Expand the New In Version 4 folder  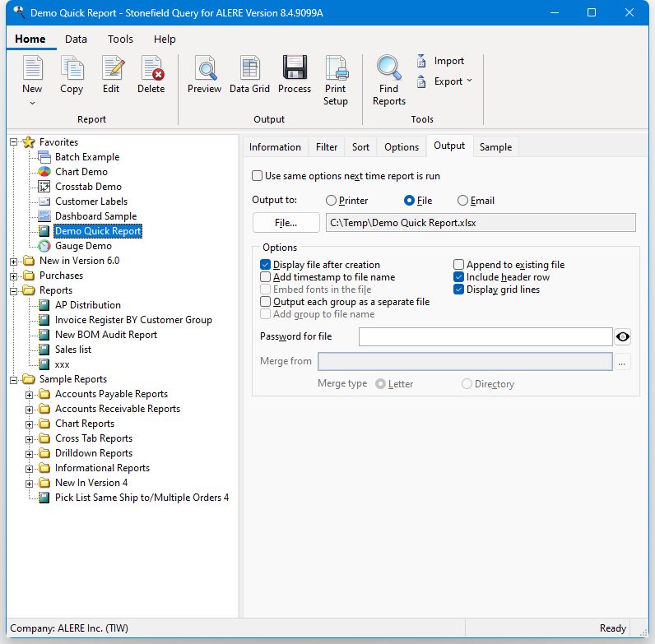click(30, 484)
